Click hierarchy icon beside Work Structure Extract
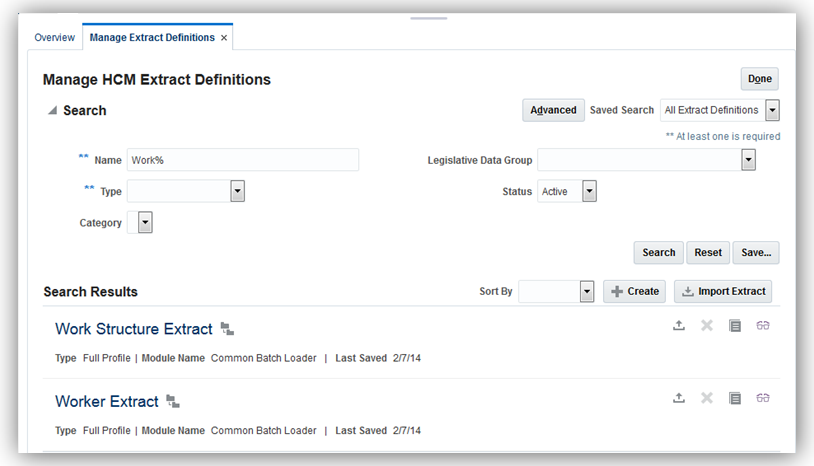The height and width of the screenshot is (466, 814). [227, 329]
